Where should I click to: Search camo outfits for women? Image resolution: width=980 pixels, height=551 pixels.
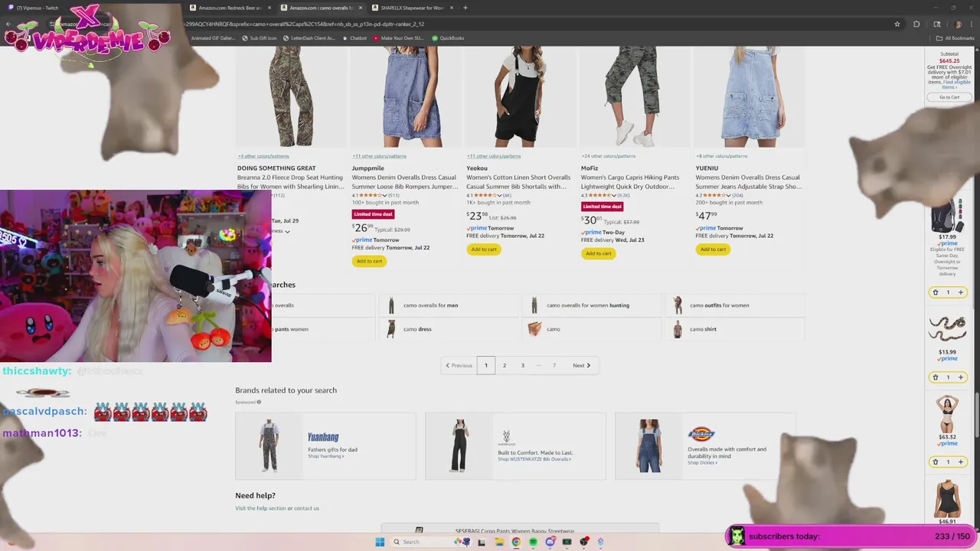point(735,305)
